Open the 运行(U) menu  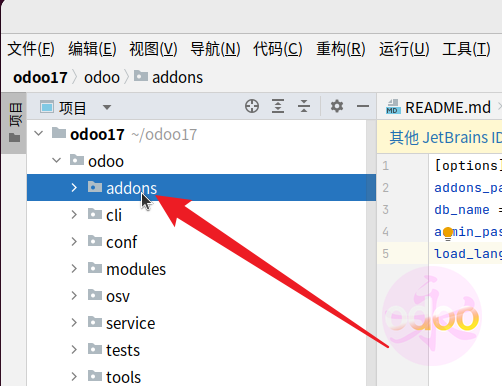click(404, 49)
